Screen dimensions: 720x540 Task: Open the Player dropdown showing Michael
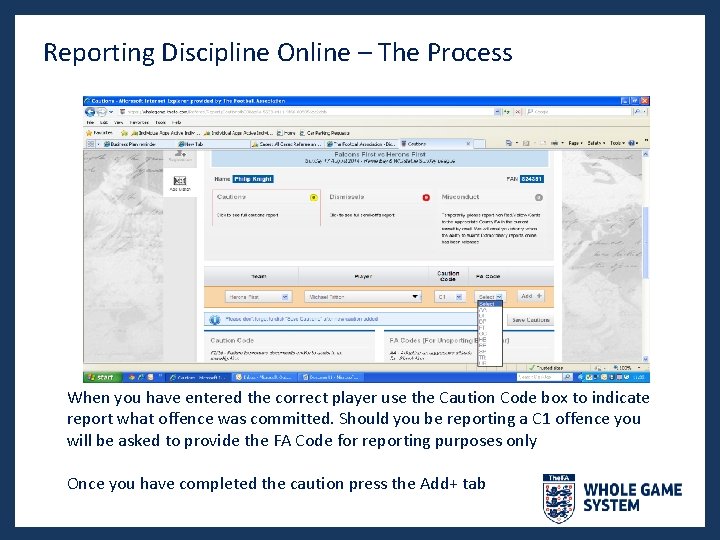click(x=363, y=297)
